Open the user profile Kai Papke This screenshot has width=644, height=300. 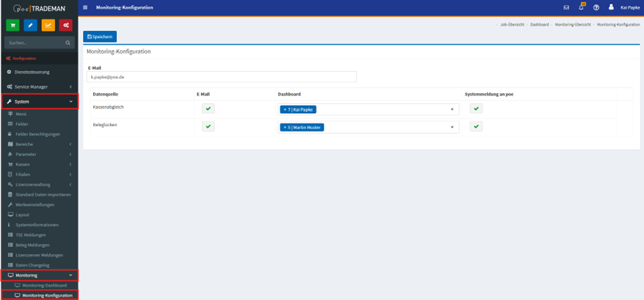[x=624, y=8]
